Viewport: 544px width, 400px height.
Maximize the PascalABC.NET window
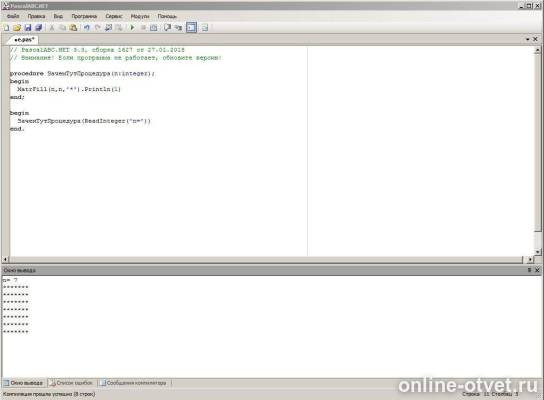coord(529,6)
